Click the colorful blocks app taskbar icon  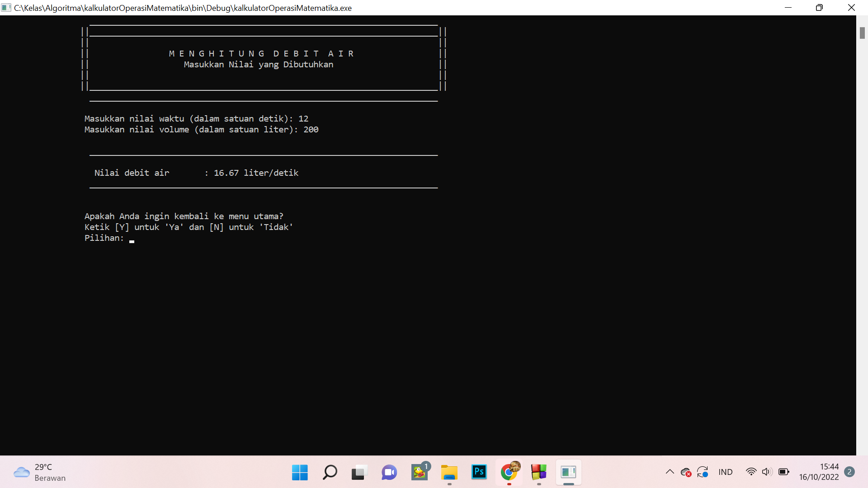click(538, 472)
